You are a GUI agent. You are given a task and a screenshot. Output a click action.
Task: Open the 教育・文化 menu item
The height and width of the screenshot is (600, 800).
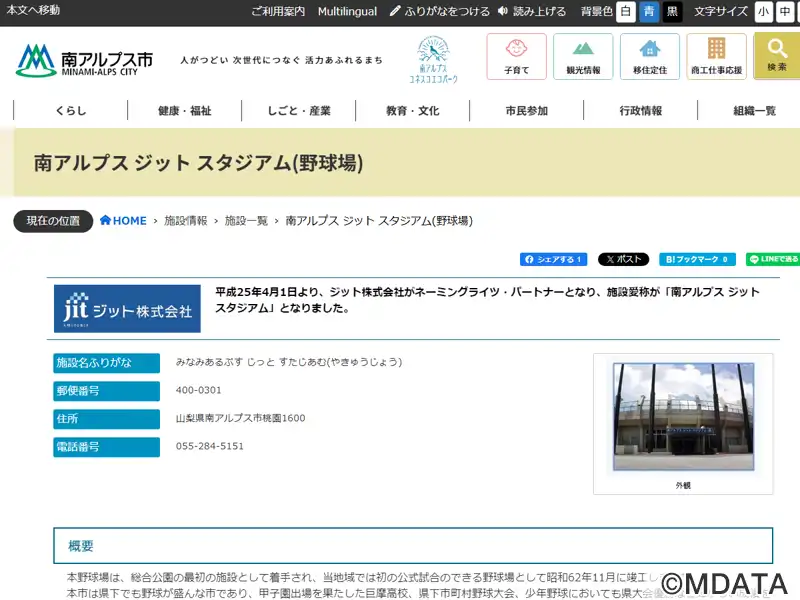[413, 111]
